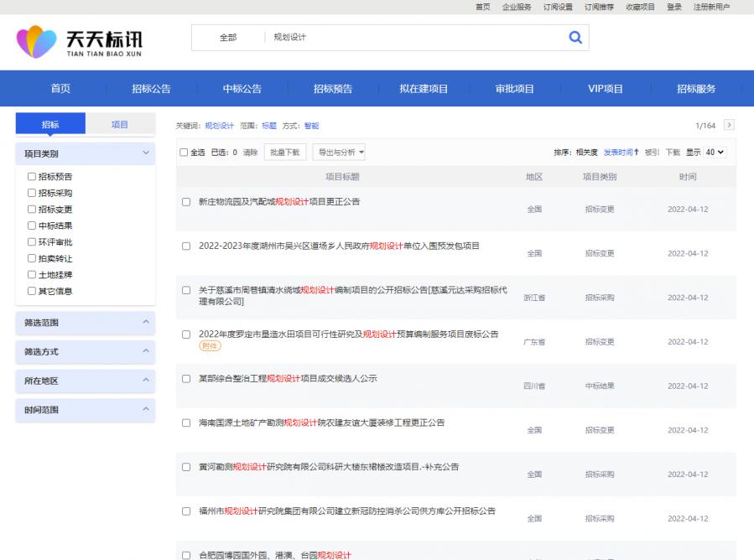Image resolution: width=754 pixels, height=560 pixels.
Task: Sort by 发表时间 arrow
Action: (x=621, y=152)
